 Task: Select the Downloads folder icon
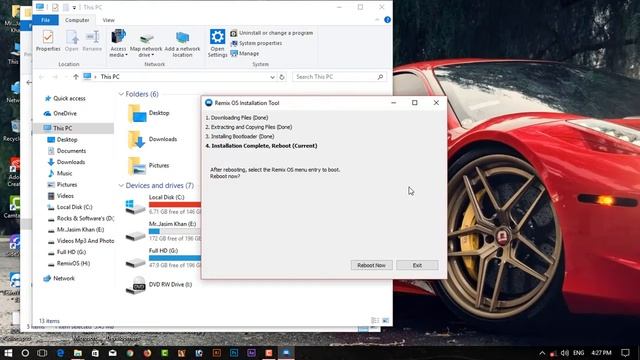coord(136,140)
